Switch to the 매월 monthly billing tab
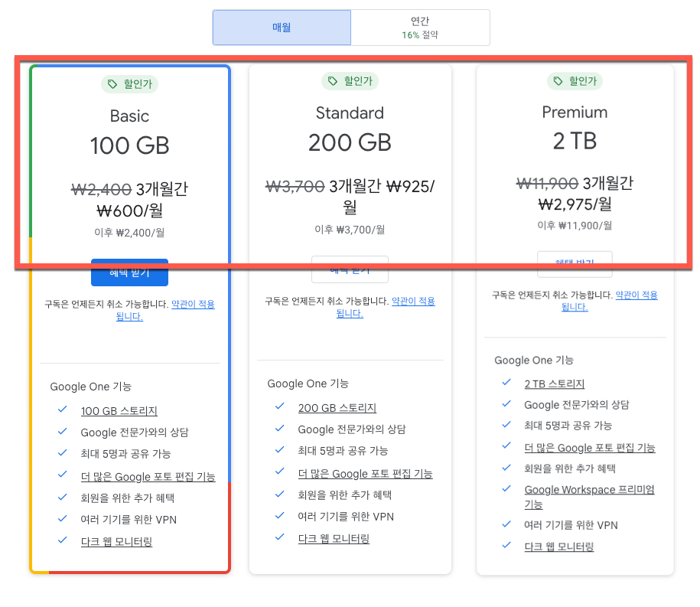 tap(282, 28)
